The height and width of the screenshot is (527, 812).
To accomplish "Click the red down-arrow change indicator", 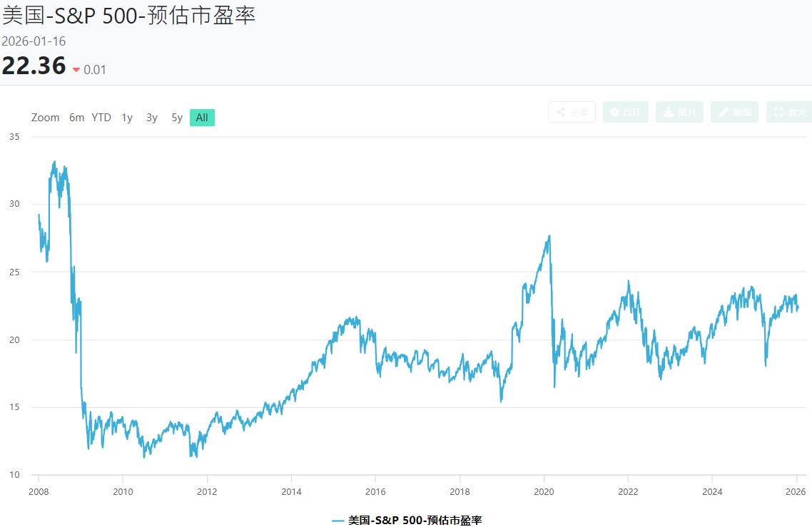I will click(x=76, y=70).
